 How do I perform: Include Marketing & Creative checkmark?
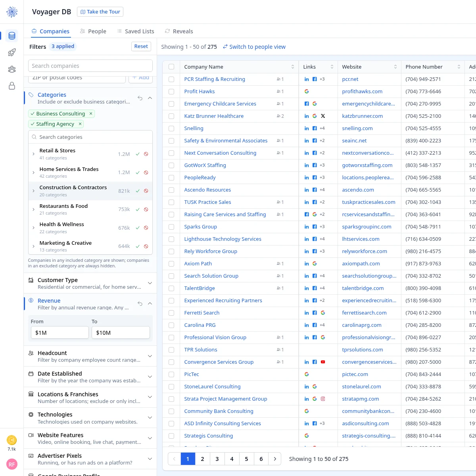pos(138,246)
